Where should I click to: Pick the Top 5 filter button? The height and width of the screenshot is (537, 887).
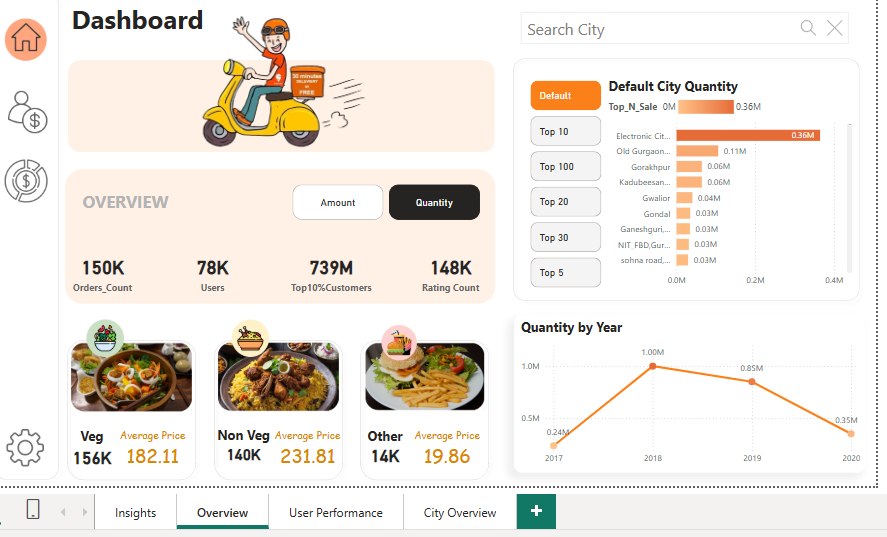[565, 272]
